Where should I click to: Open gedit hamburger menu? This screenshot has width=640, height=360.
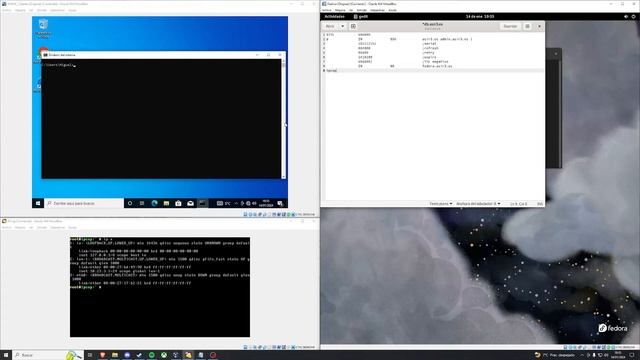click(x=527, y=26)
